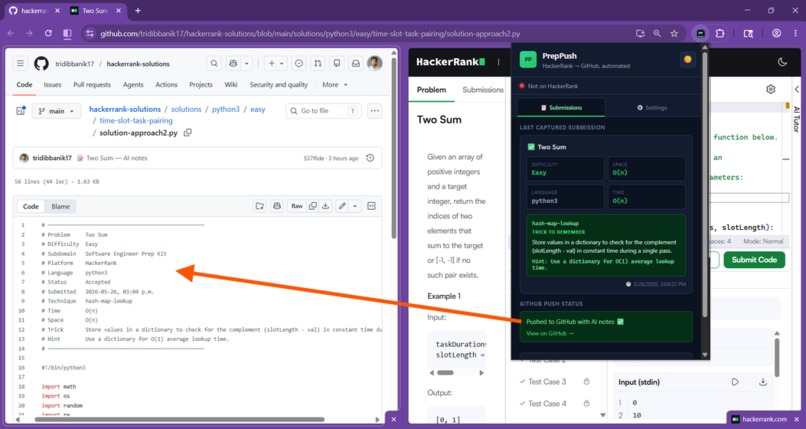
Task: Reload the page in Chrome
Action: pyautogui.click(x=48, y=33)
